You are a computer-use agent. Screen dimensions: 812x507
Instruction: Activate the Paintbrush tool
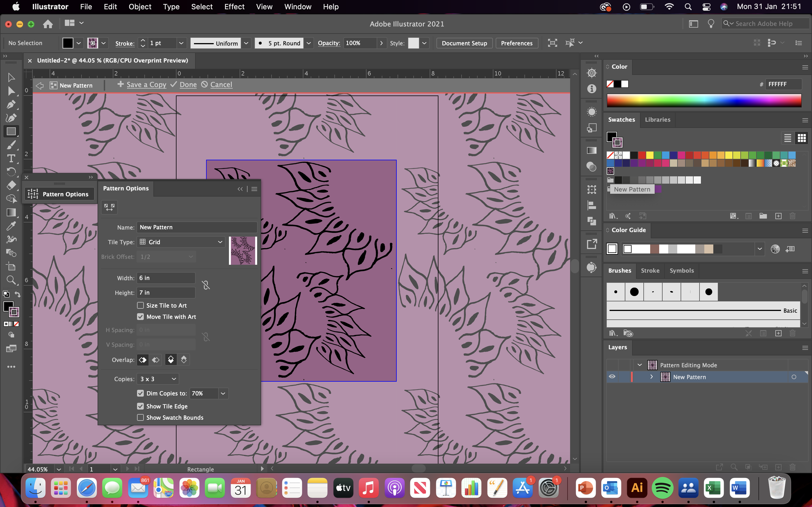(x=11, y=145)
